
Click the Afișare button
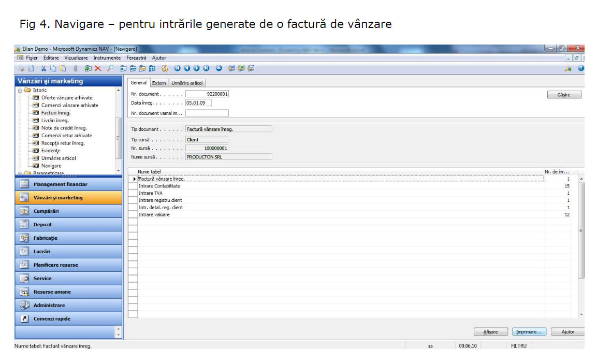pyautogui.click(x=490, y=331)
